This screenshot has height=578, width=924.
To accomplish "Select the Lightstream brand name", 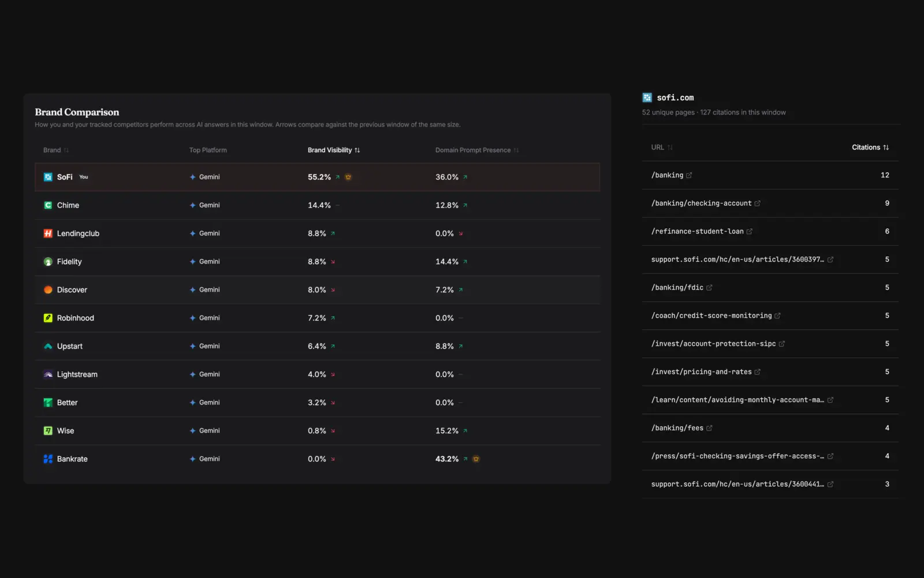I will [x=77, y=375].
